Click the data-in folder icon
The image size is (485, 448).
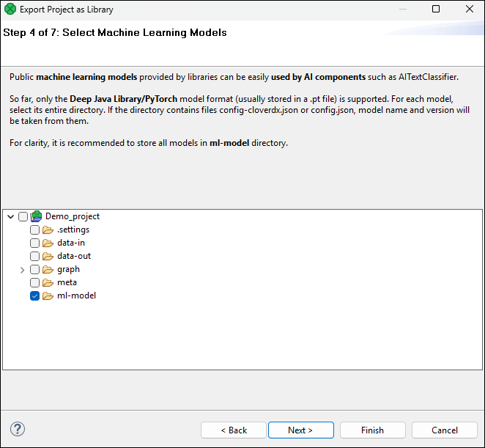(x=48, y=243)
